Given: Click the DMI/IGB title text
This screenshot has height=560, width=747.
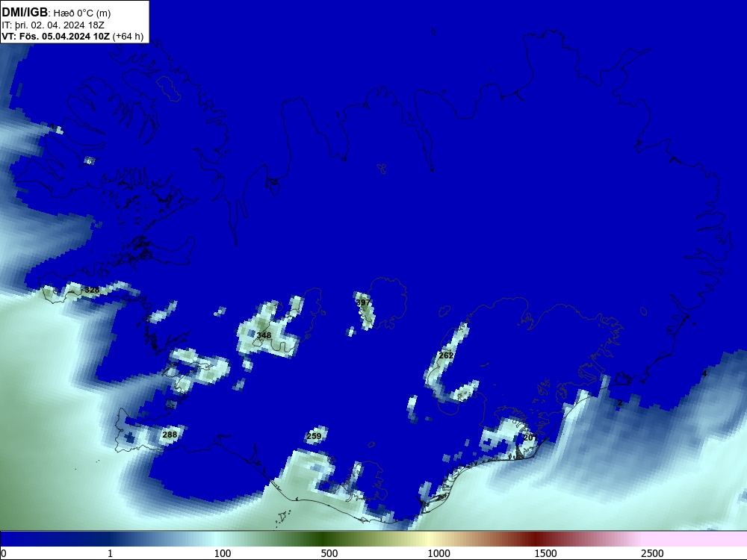Looking at the screenshot, I should (x=25, y=13).
